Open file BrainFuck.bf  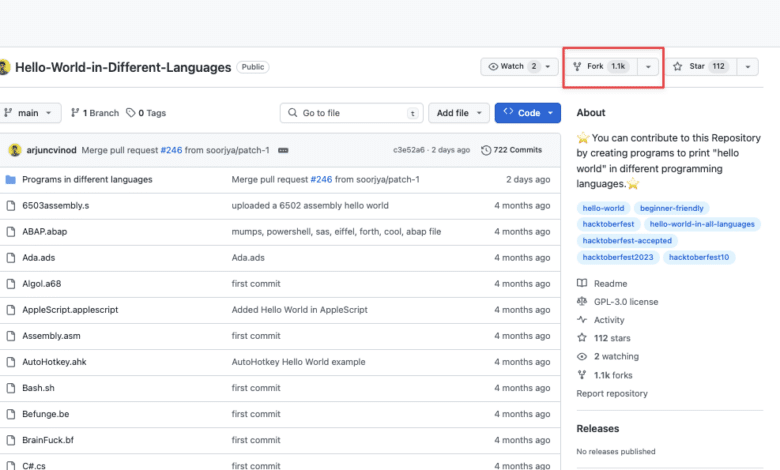[x=48, y=440]
